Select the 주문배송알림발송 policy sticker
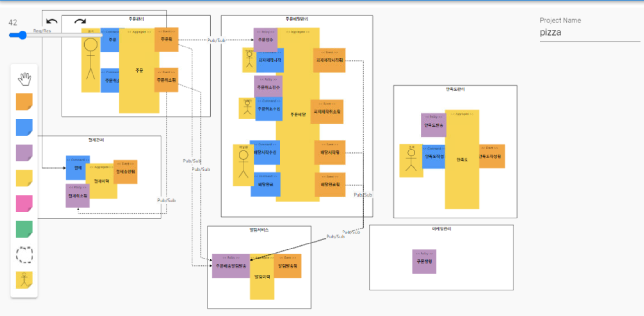Image resolution: width=644 pixels, height=316 pixels. [x=231, y=266]
